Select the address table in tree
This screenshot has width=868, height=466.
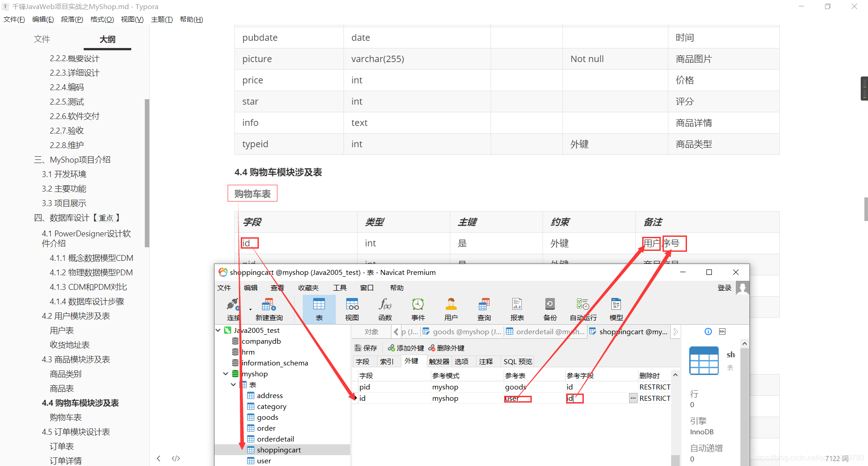(270, 395)
